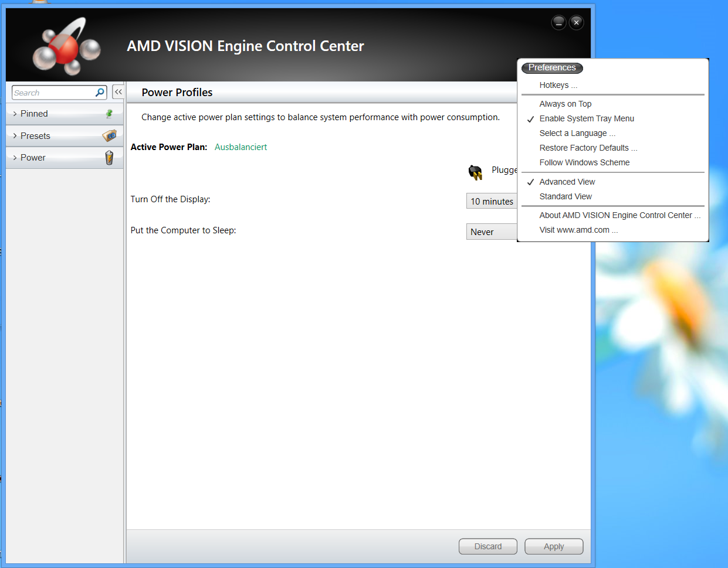Click Visit www.amd.com menu entry
The width and height of the screenshot is (728, 568).
578,230
